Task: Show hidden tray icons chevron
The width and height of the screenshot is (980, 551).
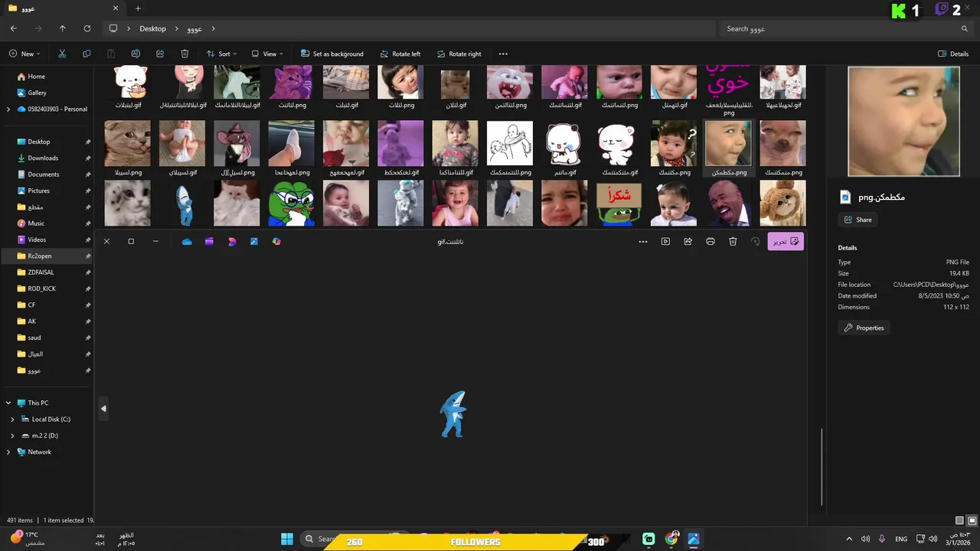Action: point(848,539)
